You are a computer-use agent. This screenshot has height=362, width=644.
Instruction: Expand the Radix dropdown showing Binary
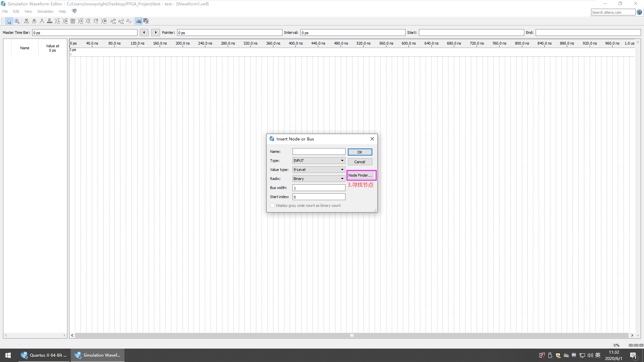tap(319, 179)
